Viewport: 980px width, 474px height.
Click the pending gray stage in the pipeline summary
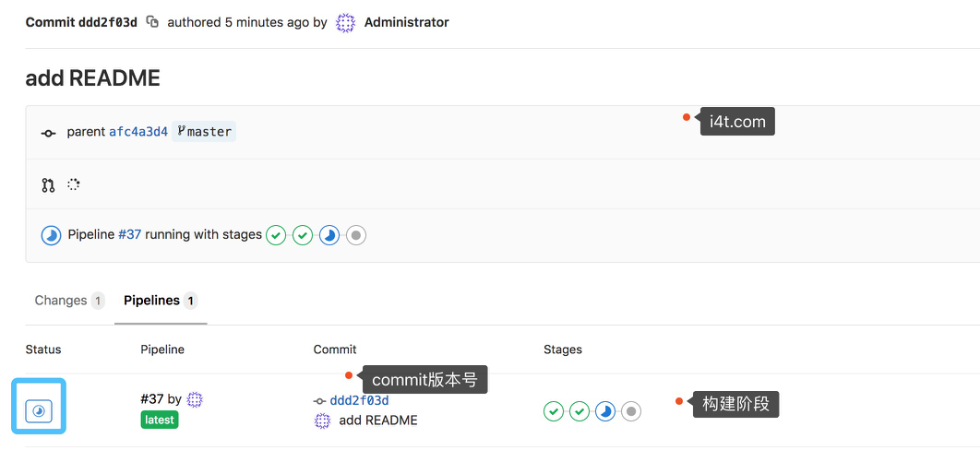[356, 235]
